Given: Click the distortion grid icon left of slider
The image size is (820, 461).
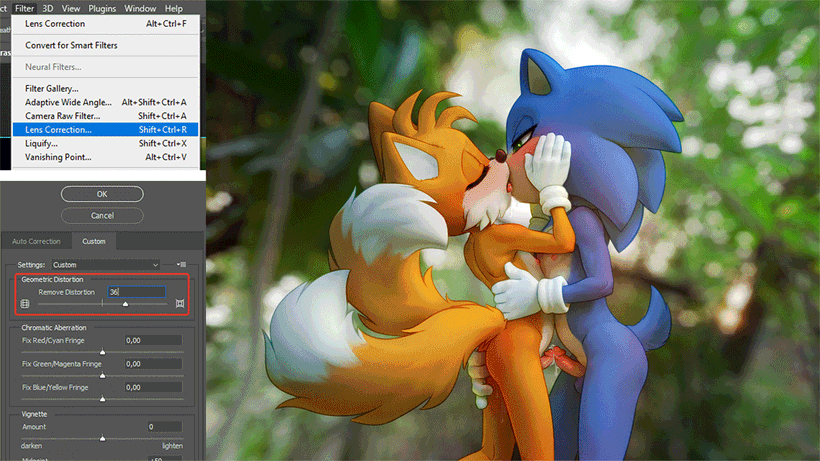Looking at the screenshot, I should (x=25, y=304).
